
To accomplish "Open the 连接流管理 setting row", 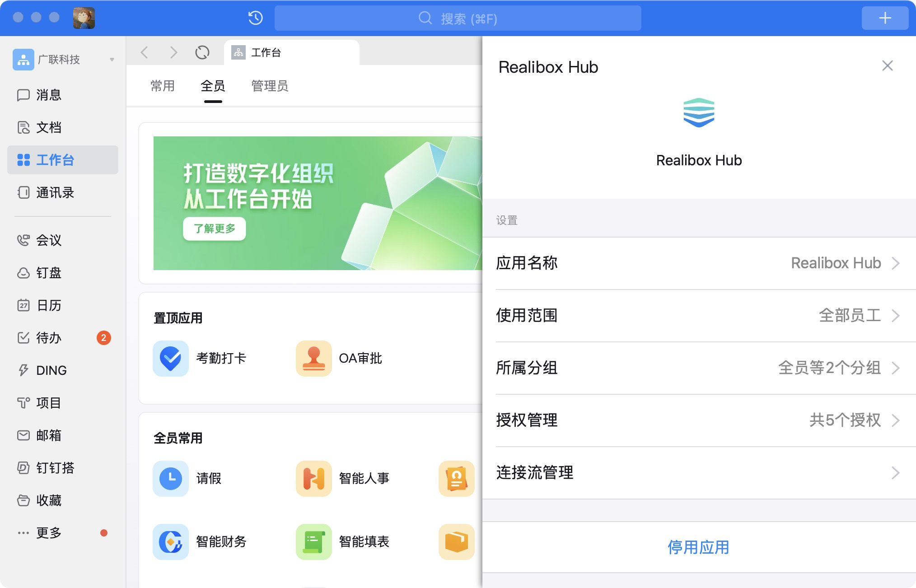I will (699, 473).
